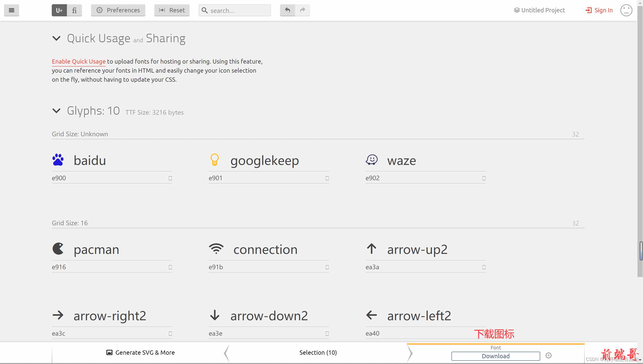Select the baidu paw glyph icon

(x=58, y=160)
